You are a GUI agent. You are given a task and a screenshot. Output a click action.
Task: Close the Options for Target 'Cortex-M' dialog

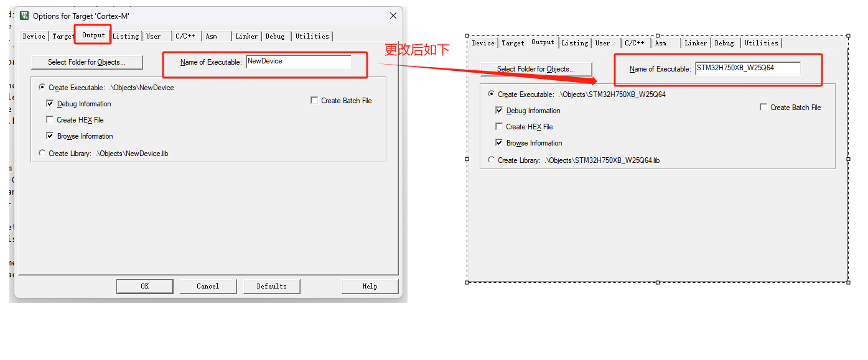(393, 16)
